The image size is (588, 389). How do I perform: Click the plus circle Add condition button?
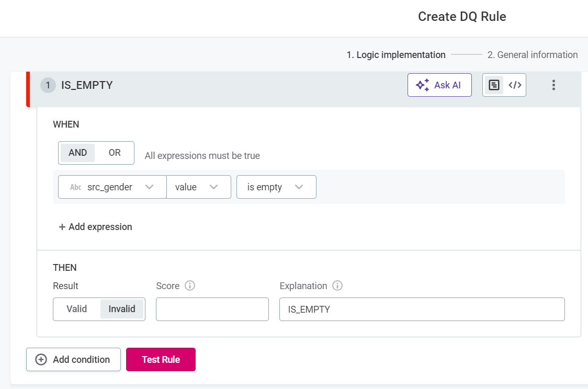click(73, 360)
